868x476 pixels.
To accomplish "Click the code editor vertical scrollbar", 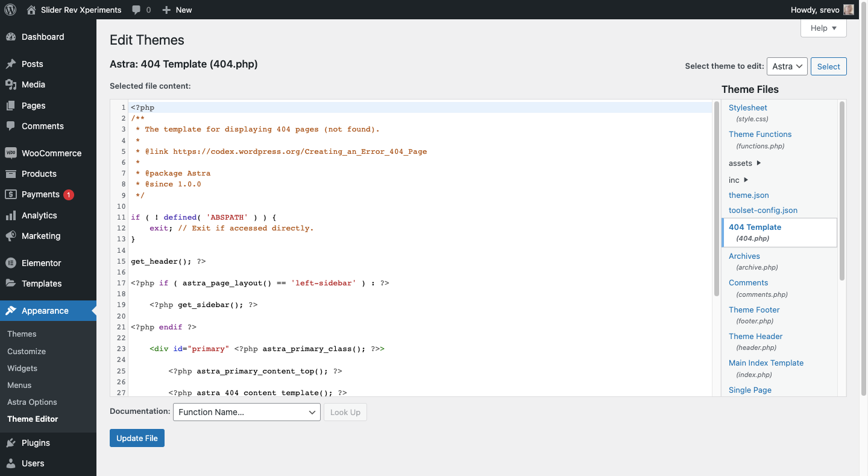I will [x=717, y=199].
